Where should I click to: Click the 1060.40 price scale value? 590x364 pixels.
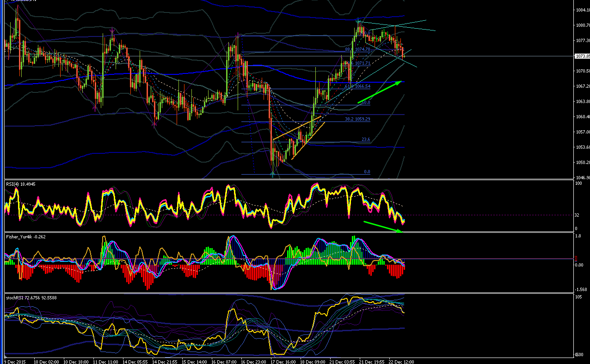coord(582,117)
